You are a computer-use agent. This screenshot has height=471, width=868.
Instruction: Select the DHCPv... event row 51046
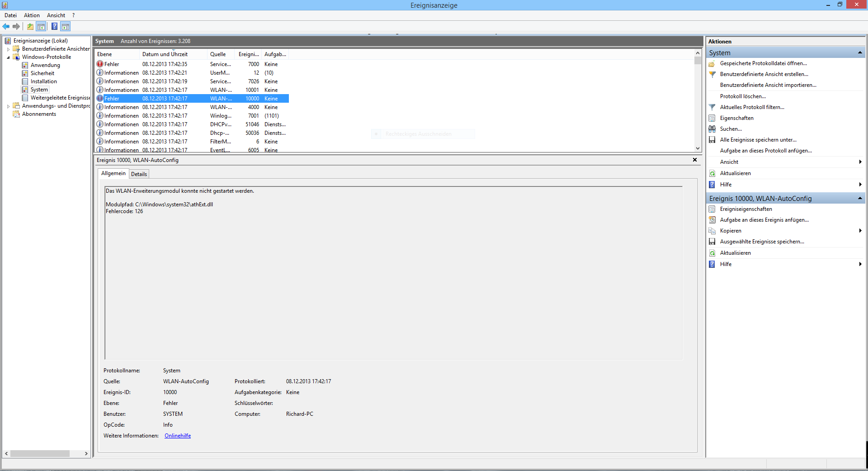click(192, 124)
